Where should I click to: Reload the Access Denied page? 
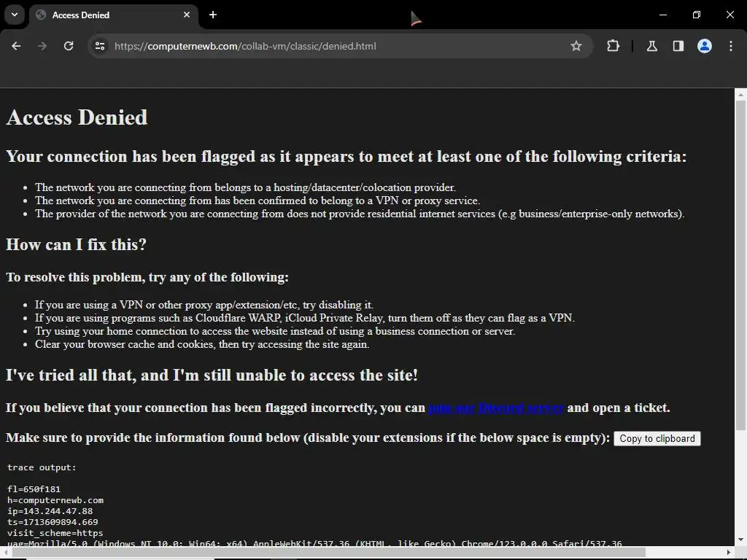69,46
